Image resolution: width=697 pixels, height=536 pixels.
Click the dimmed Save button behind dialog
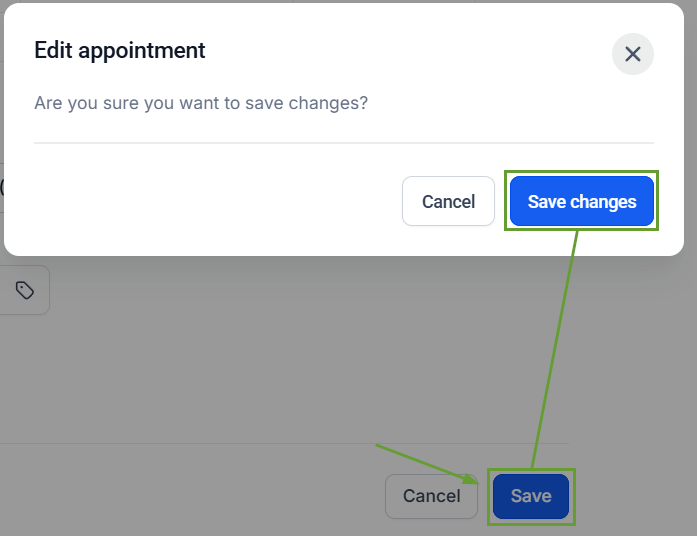click(x=531, y=496)
